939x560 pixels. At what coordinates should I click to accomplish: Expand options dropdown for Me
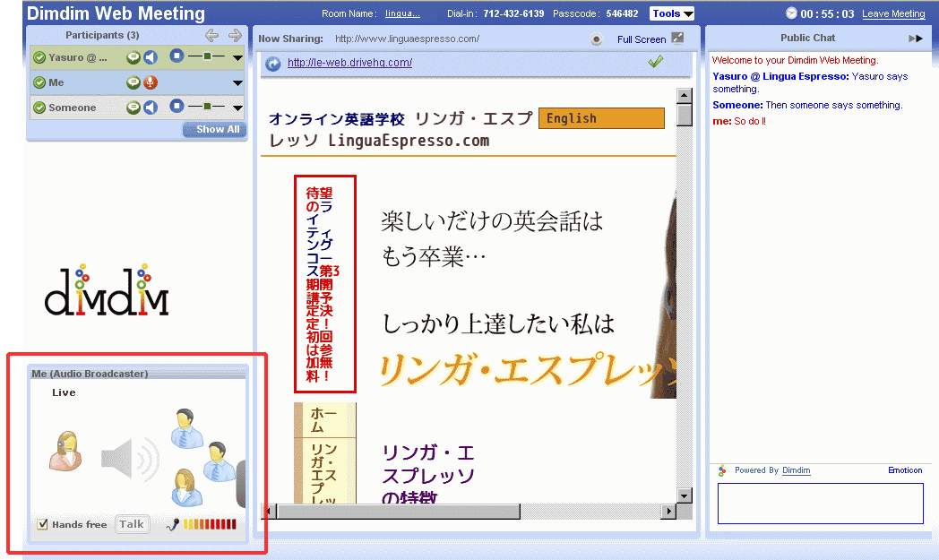(237, 83)
